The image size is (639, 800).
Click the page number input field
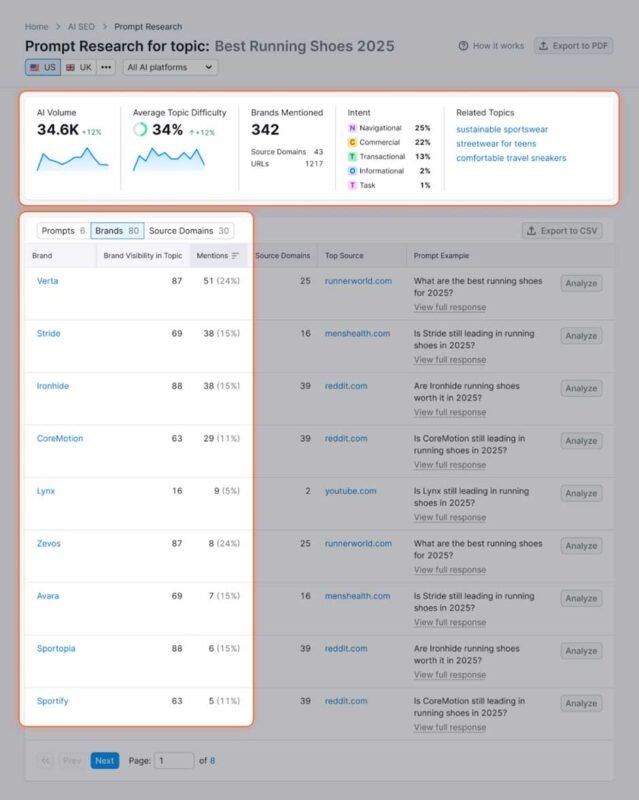174,761
